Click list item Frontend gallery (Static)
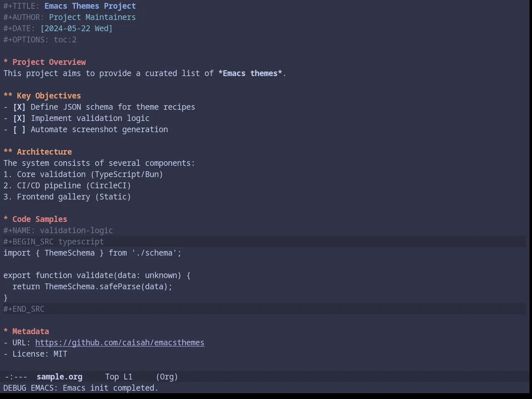This screenshot has height=399, width=532. [x=67, y=197]
